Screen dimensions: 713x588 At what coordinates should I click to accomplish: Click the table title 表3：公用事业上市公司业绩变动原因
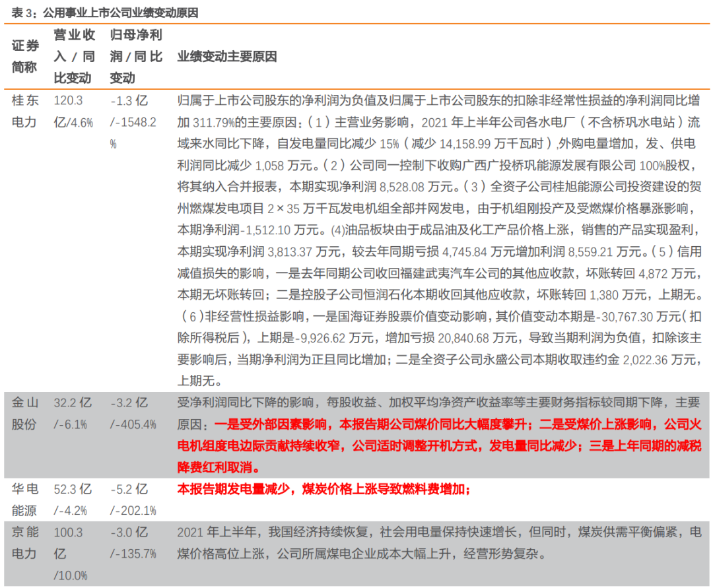pos(105,13)
